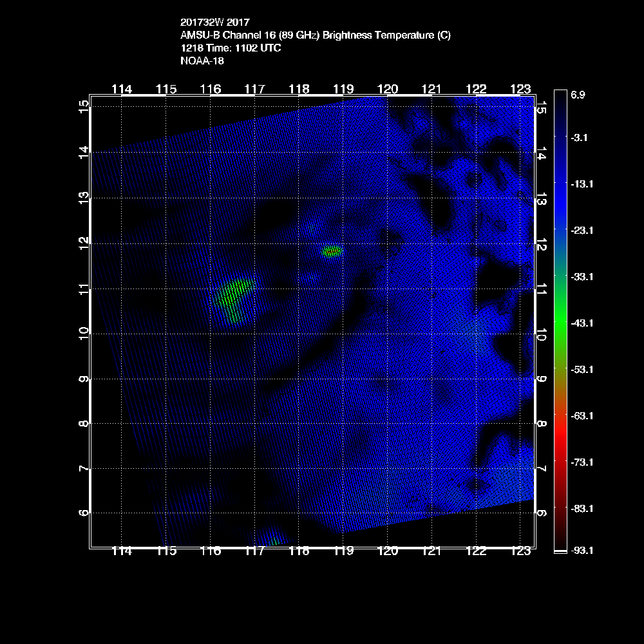Select the AMSU-B Channel 16 title line
Screen dimensions: 644x644
[316, 35]
